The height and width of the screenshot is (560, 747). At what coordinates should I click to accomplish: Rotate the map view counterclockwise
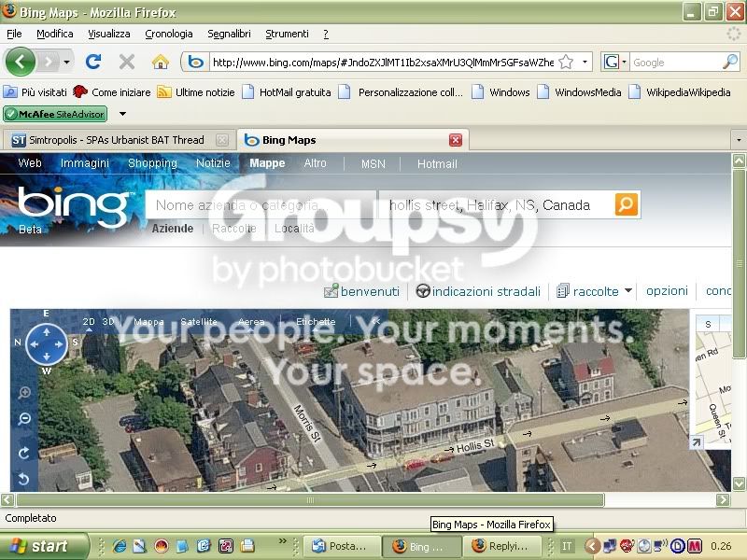24,479
